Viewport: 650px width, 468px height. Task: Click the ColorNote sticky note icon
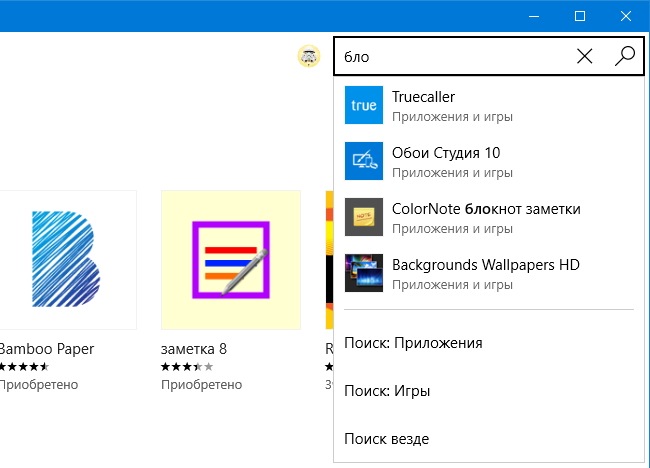coord(364,217)
